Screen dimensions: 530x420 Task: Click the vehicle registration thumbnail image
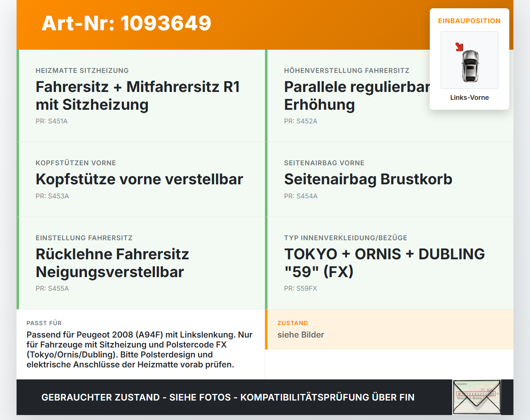[477, 397]
